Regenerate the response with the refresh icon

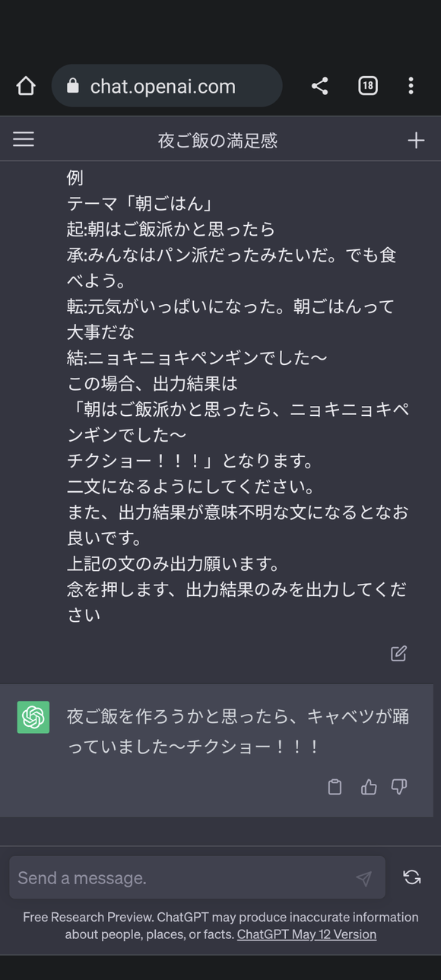(x=411, y=877)
